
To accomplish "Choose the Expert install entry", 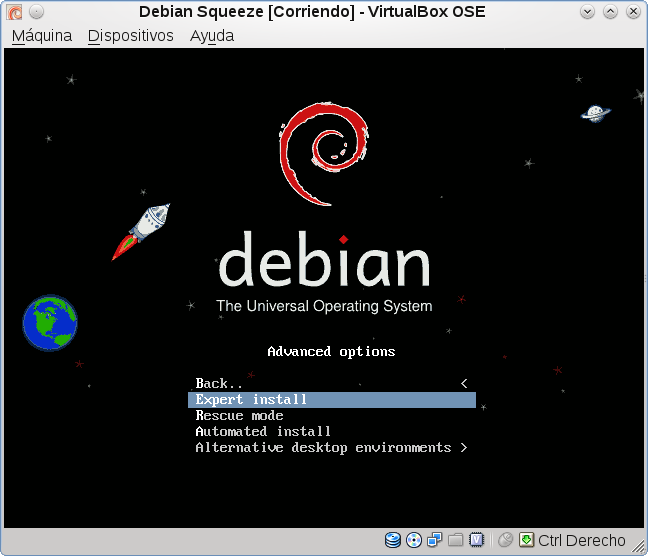I will coord(332,400).
